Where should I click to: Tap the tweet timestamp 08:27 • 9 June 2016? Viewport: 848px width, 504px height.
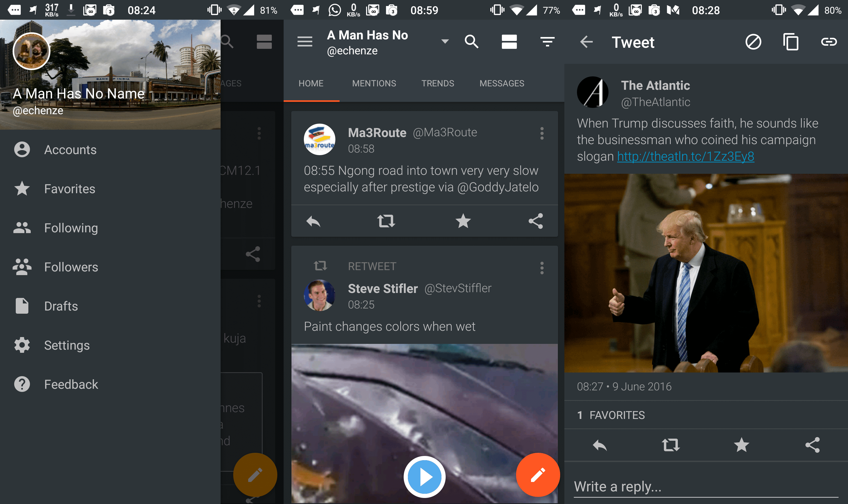624,386
